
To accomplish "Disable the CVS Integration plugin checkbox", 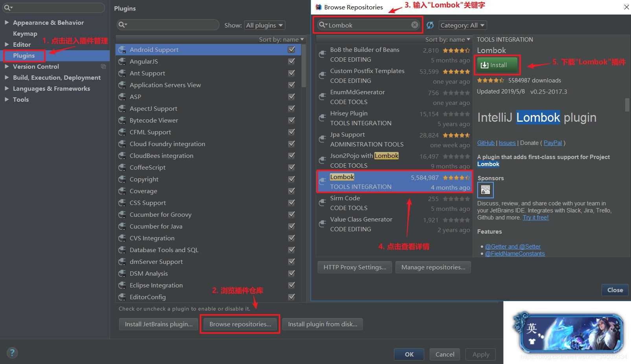I will (x=291, y=238).
